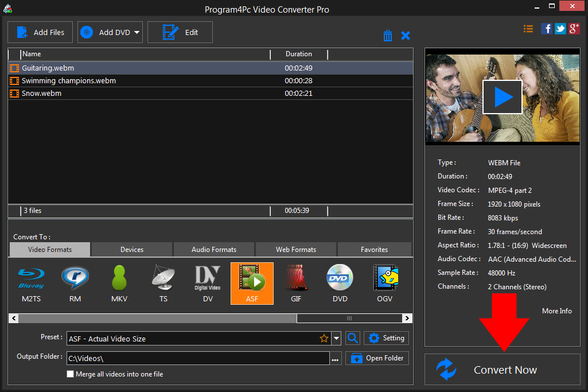Favorite the current preset with the star
Image resolution: width=588 pixels, height=392 pixels.
tap(324, 338)
